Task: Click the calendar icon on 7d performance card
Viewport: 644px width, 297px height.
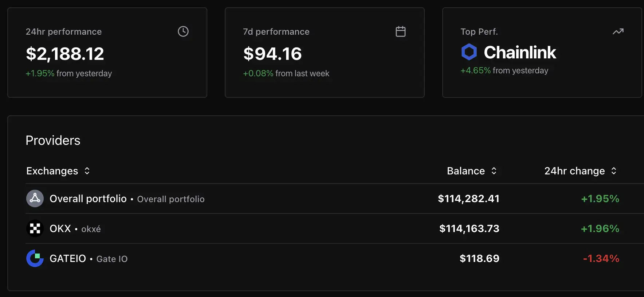Action: (401, 31)
